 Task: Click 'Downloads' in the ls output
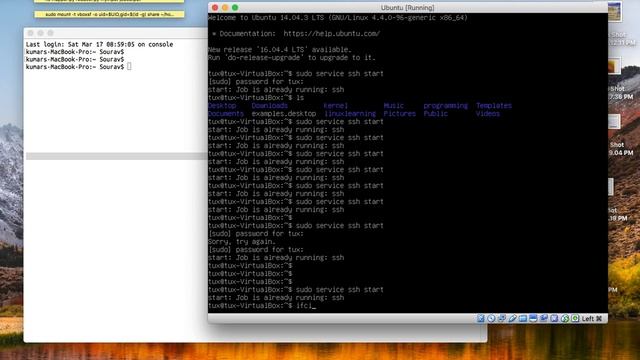pos(270,105)
